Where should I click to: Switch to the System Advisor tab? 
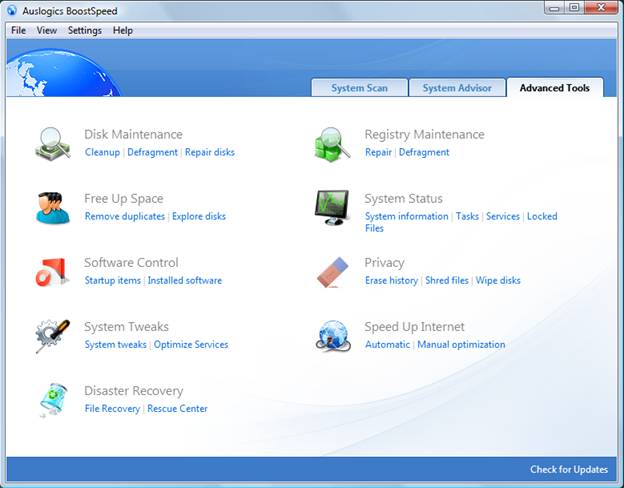[x=457, y=88]
